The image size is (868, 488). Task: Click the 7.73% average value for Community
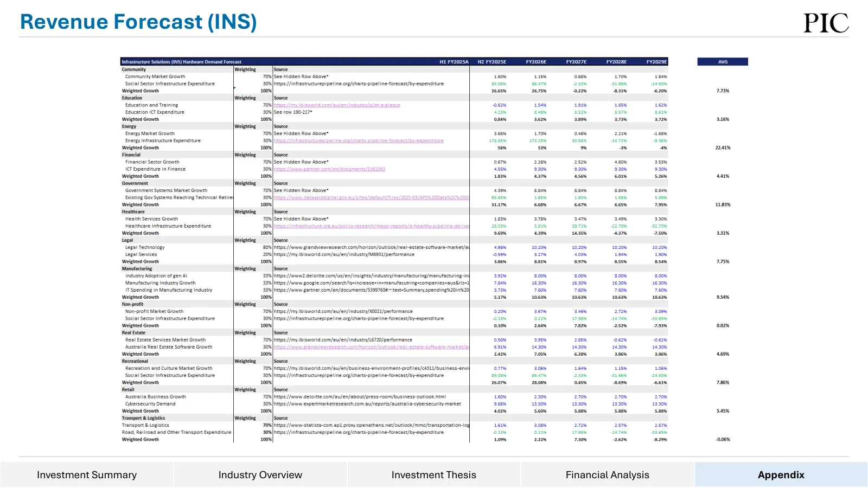click(x=723, y=91)
